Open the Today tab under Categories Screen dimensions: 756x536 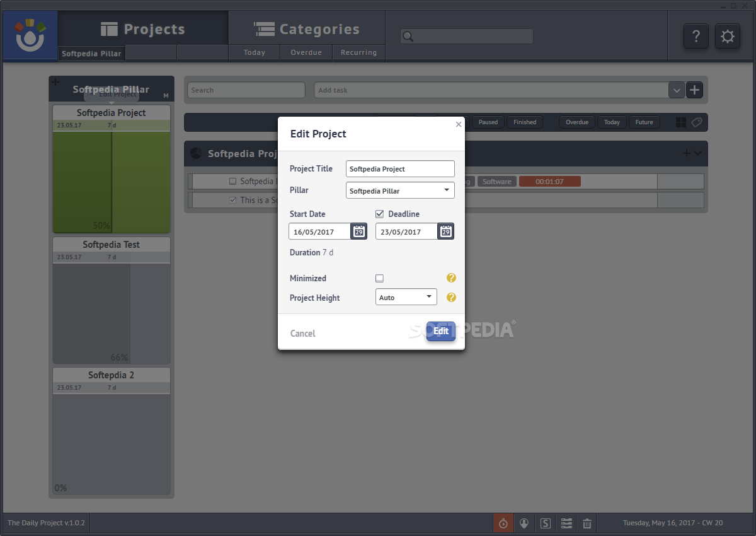255,53
